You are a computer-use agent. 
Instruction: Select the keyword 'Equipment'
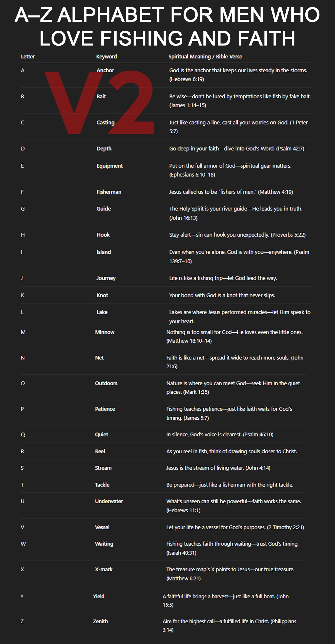click(x=110, y=166)
